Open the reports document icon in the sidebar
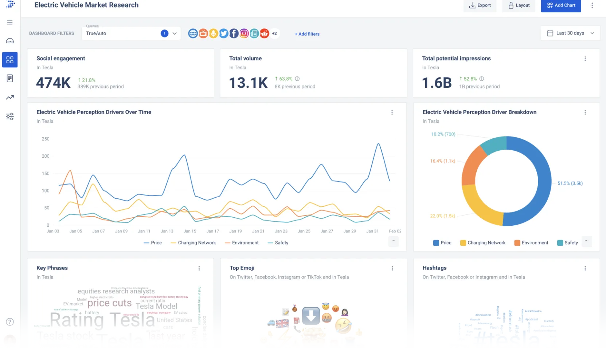The height and width of the screenshot is (364, 606). 10,78
